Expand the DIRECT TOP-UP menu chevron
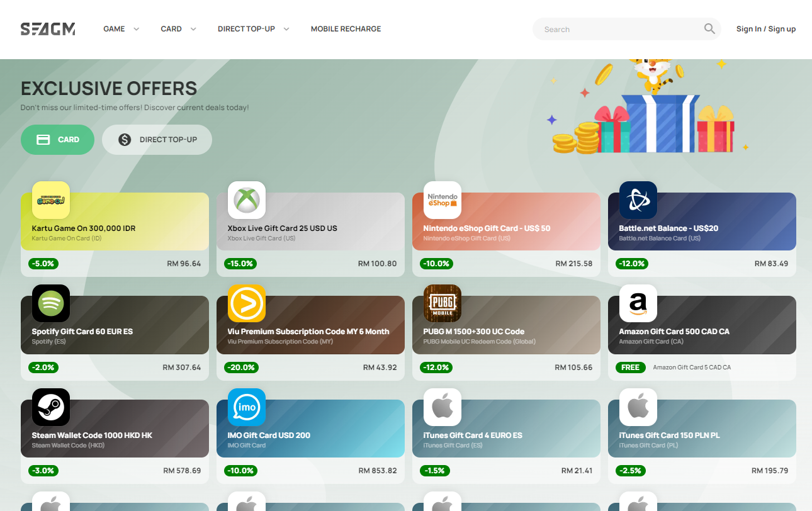The image size is (812, 511). [286, 29]
